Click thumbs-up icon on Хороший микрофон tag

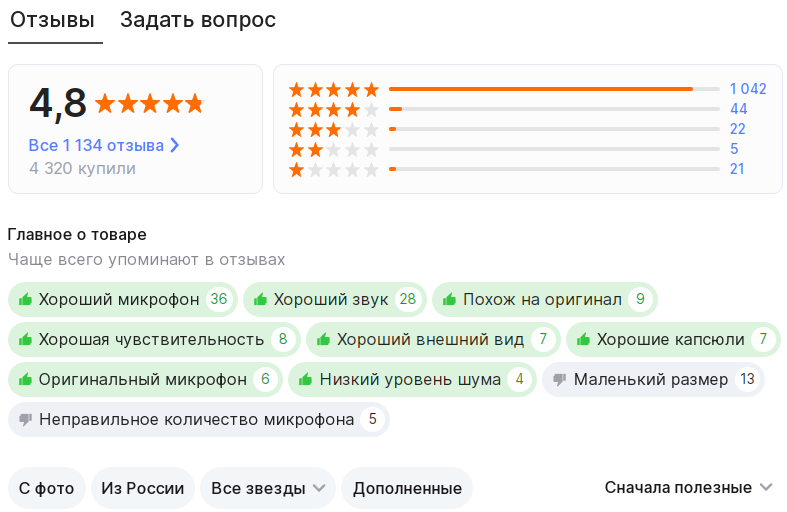[x=25, y=299]
